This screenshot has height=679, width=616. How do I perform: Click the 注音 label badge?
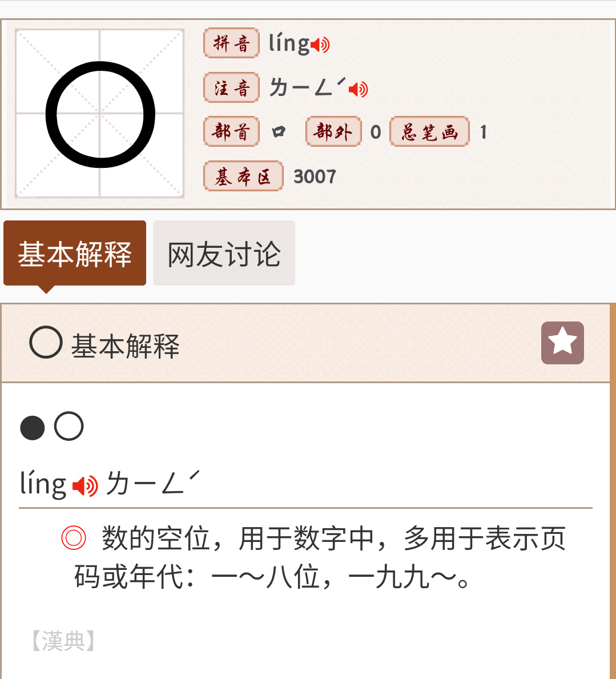[x=231, y=88]
